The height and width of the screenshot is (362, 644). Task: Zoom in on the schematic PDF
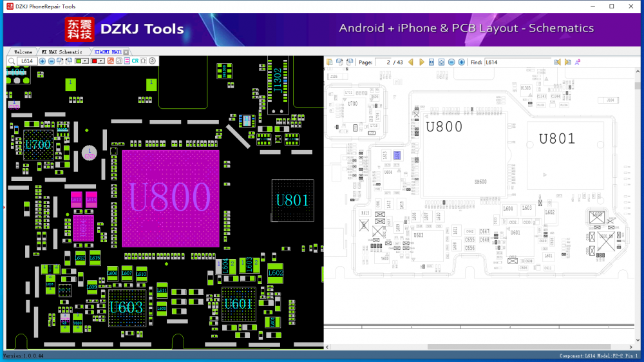[461, 62]
